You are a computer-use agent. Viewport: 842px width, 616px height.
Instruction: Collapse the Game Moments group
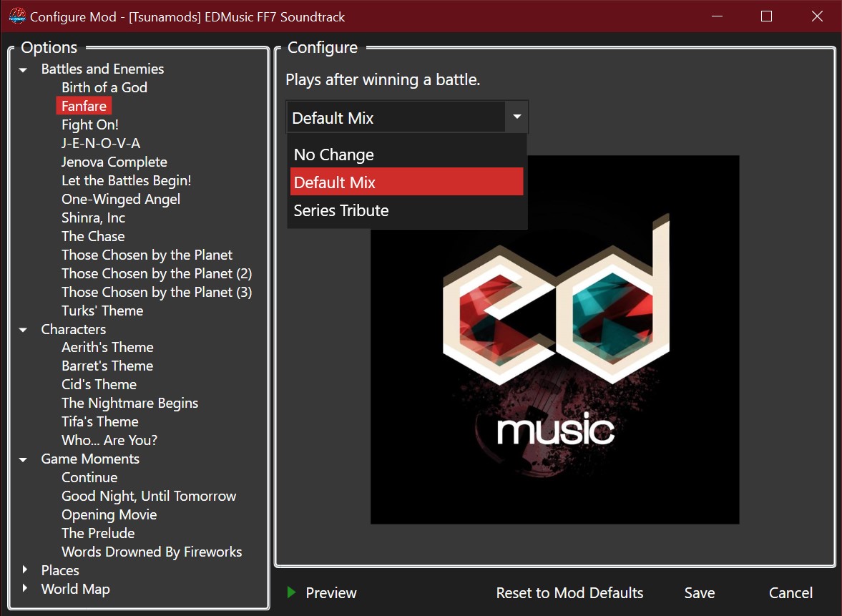click(23, 460)
